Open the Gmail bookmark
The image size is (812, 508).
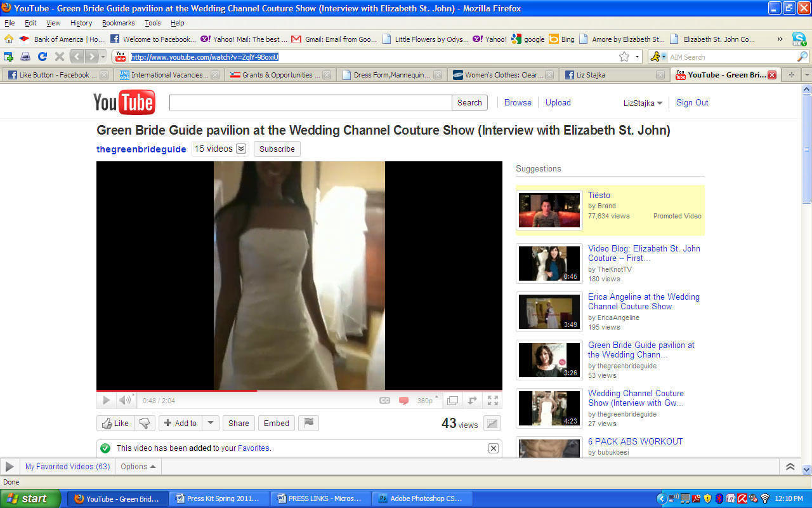(334, 39)
